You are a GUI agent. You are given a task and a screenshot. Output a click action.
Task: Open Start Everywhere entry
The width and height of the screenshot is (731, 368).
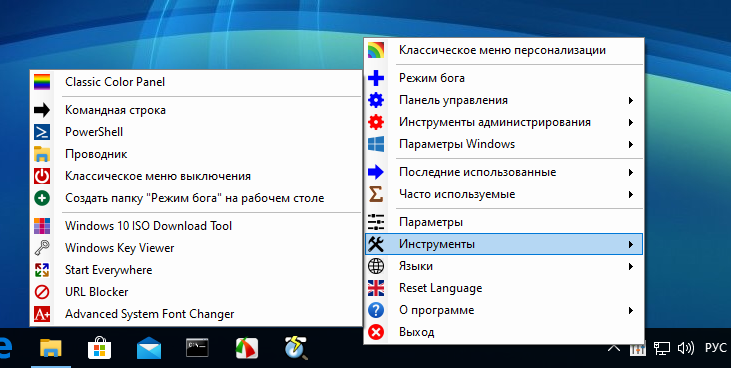pyautogui.click(x=196, y=270)
